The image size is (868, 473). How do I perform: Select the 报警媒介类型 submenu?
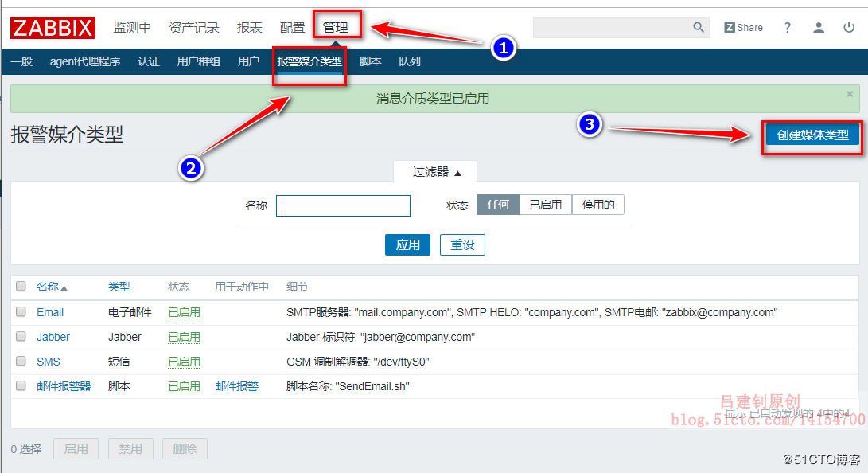pos(309,61)
